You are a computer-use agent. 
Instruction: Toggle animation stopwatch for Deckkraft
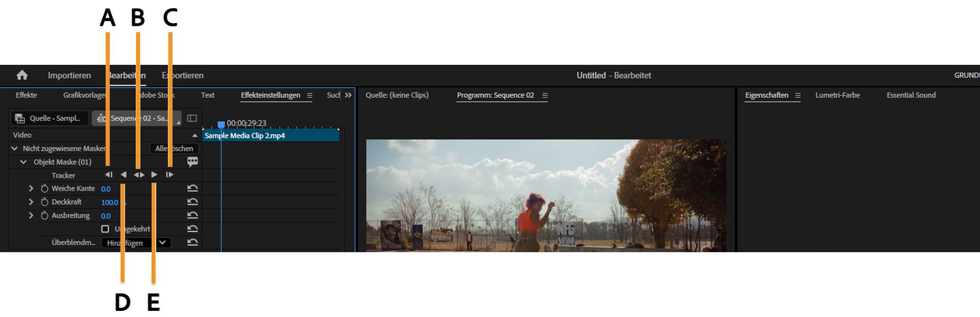(x=44, y=202)
